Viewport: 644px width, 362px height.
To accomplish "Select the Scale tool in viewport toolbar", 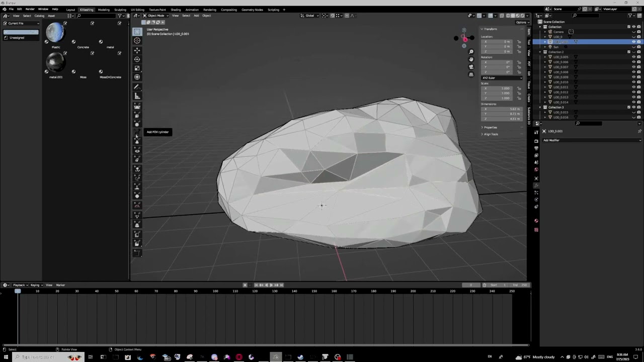I will point(137,68).
